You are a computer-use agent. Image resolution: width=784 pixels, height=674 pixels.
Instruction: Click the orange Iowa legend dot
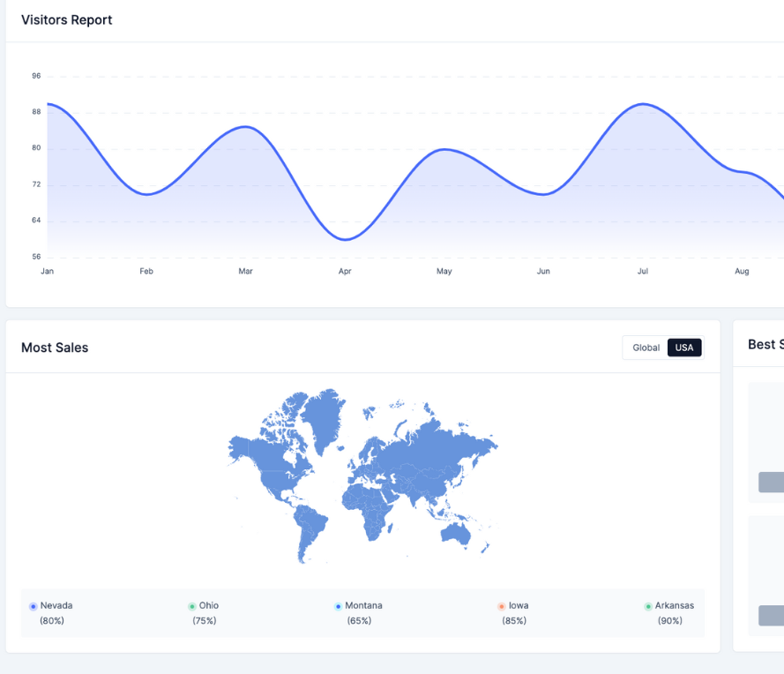502,607
